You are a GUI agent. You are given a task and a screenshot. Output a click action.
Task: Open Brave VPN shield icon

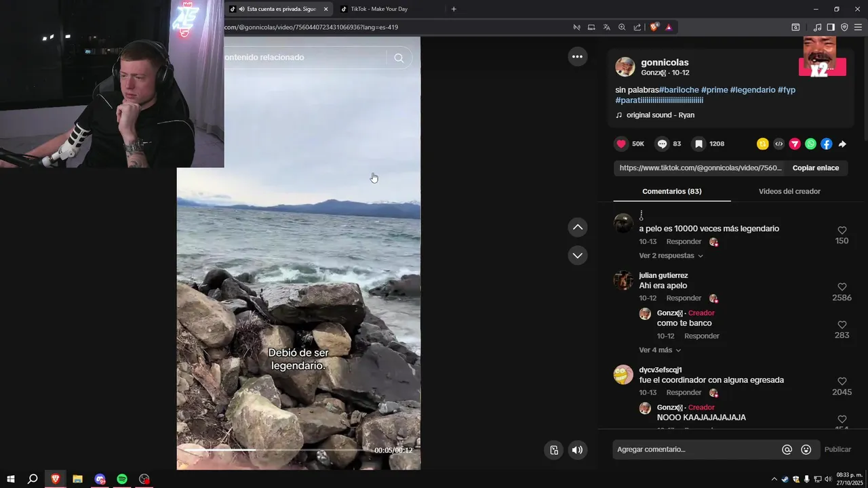(844, 27)
